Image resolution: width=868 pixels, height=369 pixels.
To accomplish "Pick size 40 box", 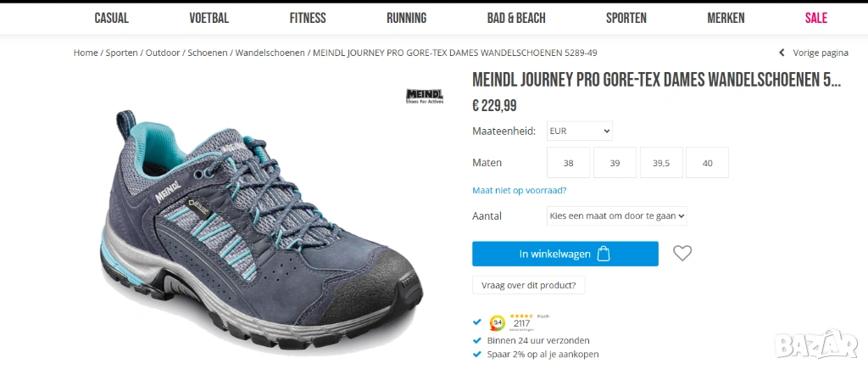I will click(707, 163).
